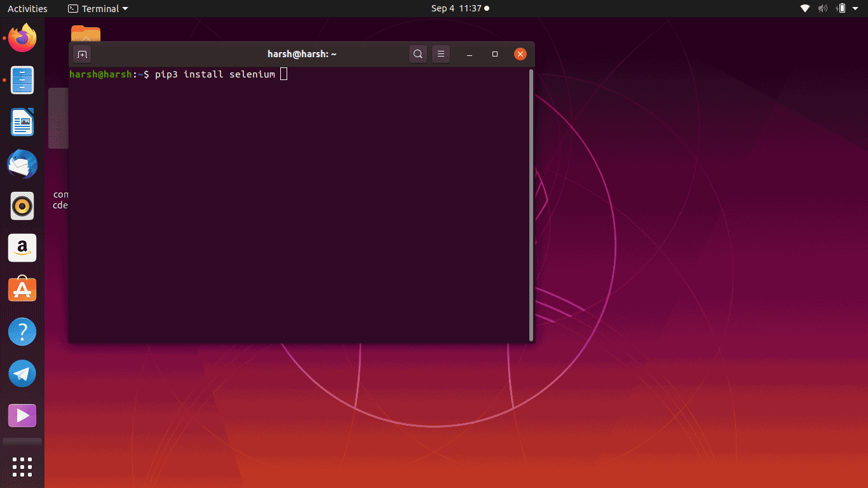
Task: Open the Amazon launcher icon
Action: (x=22, y=248)
